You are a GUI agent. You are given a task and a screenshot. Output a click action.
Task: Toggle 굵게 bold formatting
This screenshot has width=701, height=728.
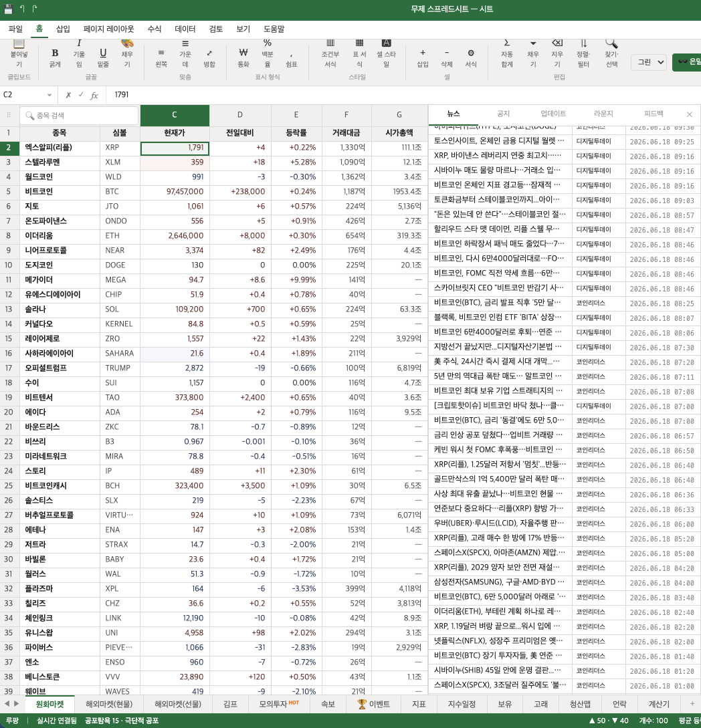[55, 58]
